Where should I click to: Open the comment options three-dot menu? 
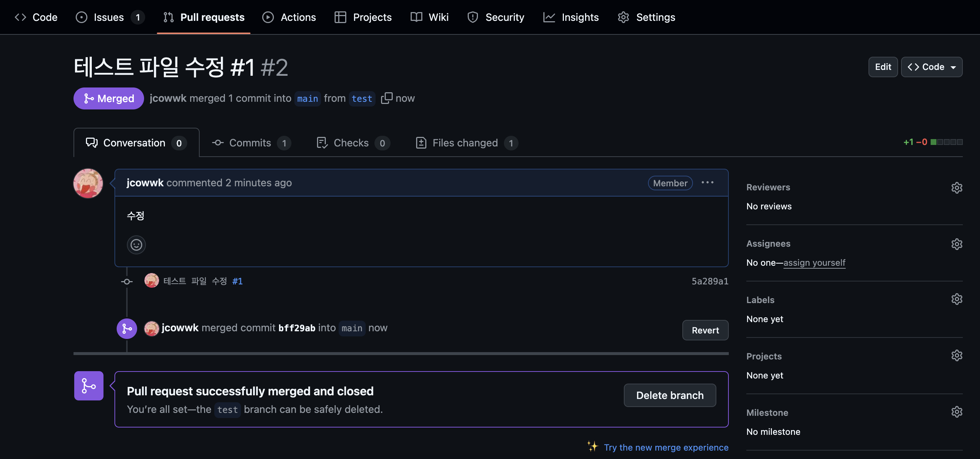[x=707, y=182]
